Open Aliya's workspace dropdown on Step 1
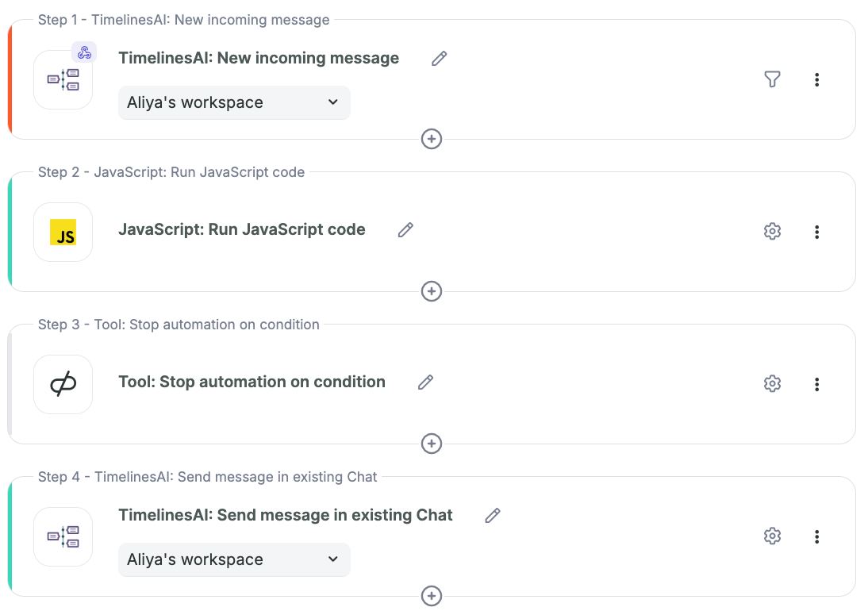Image resolution: width=868 pixels, height=611 pixels. tap(234, 102)
